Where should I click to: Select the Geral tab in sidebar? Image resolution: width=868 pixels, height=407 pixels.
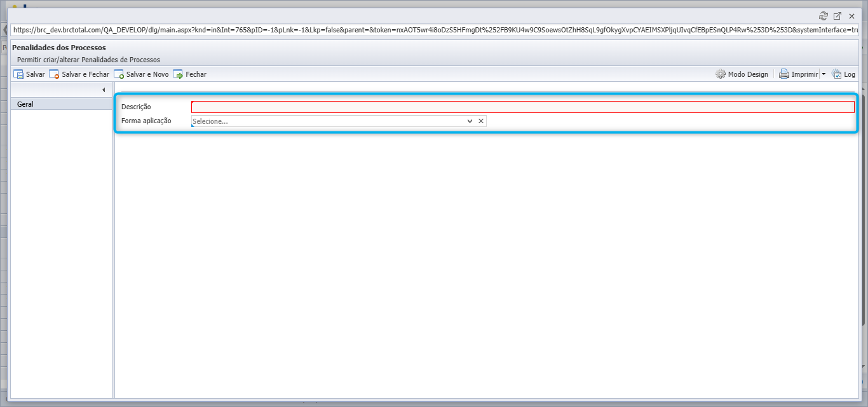coord(62,104)
